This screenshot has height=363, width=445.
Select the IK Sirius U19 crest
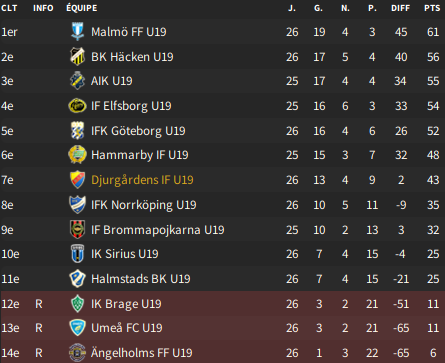(x=78, y=254)
